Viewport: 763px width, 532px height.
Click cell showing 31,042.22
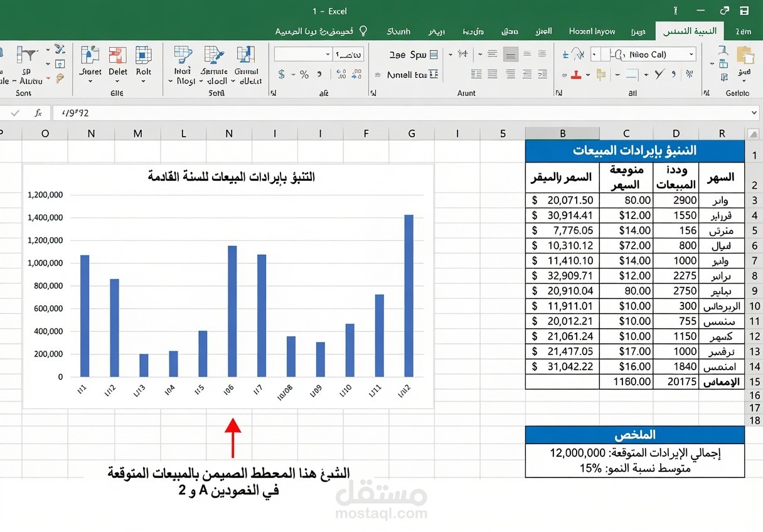pyautogui.click(x=562, y=366)
